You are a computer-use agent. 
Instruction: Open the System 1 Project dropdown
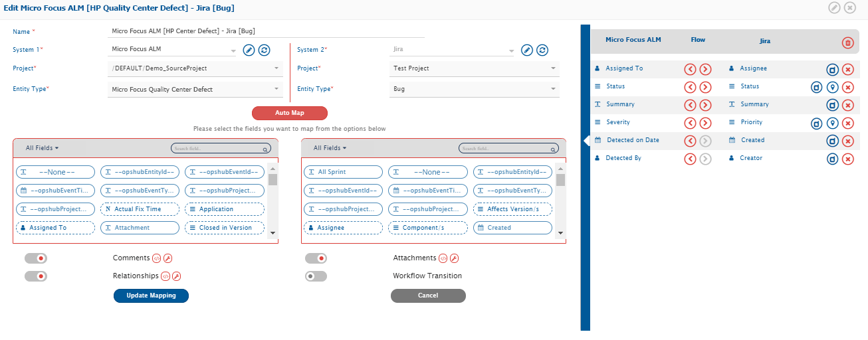pyautogui.click(x=195, y=68)
